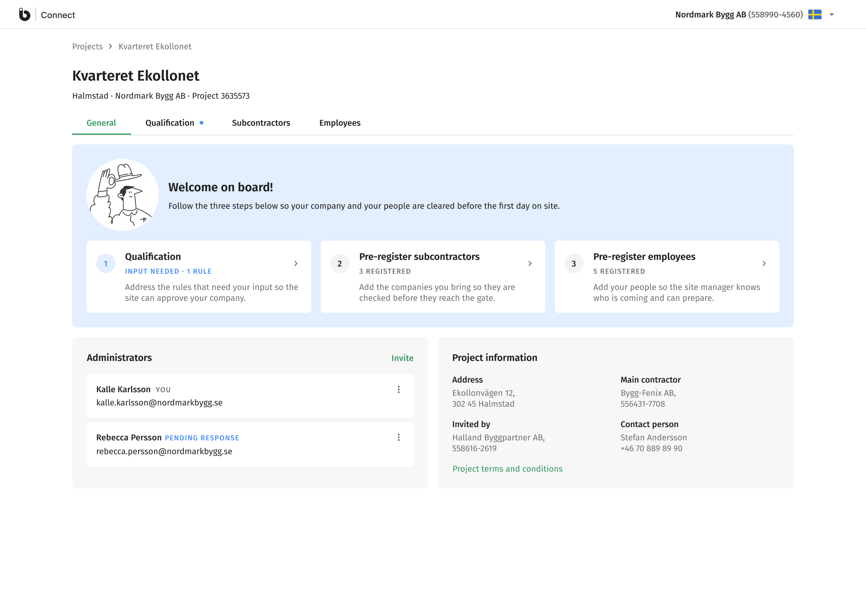866x616 pixels.
Task: Switch to the General tab
Action: coord(101,123)
